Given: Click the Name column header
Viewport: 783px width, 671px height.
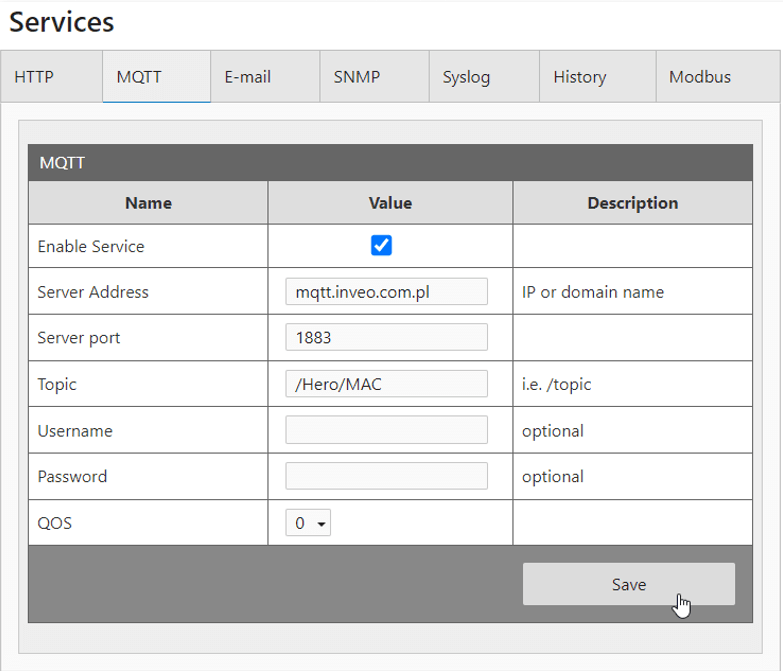Looking at the screenshot, I should pos(148,203).
